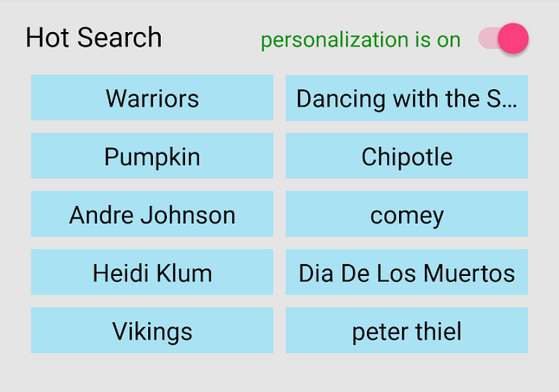Search for peter thiel
Screen dimensions: 559x392
[x=406, y=330]
